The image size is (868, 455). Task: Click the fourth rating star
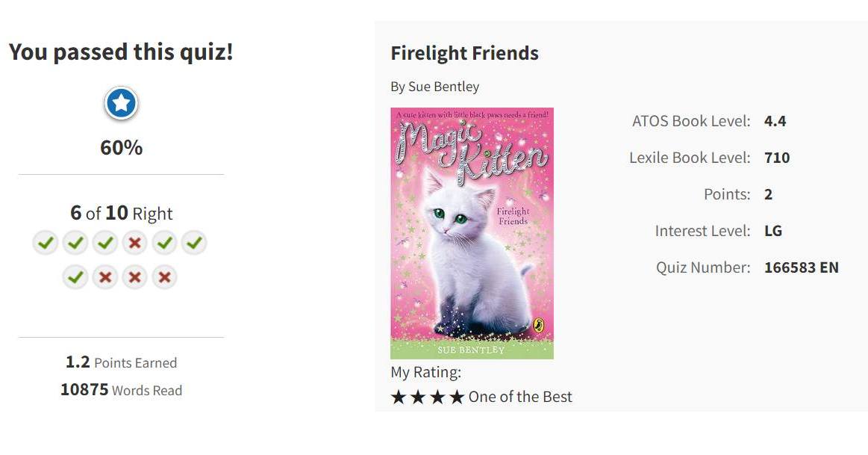457,397
